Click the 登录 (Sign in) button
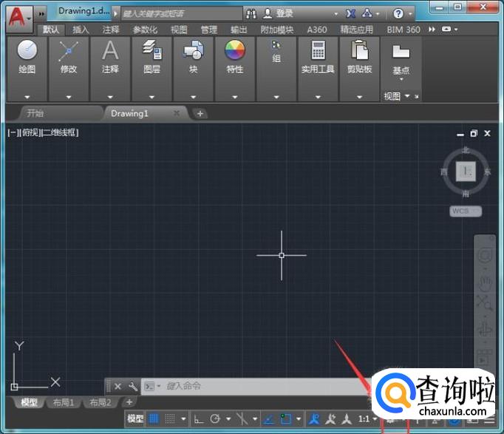504x434 pixels. 285,13
